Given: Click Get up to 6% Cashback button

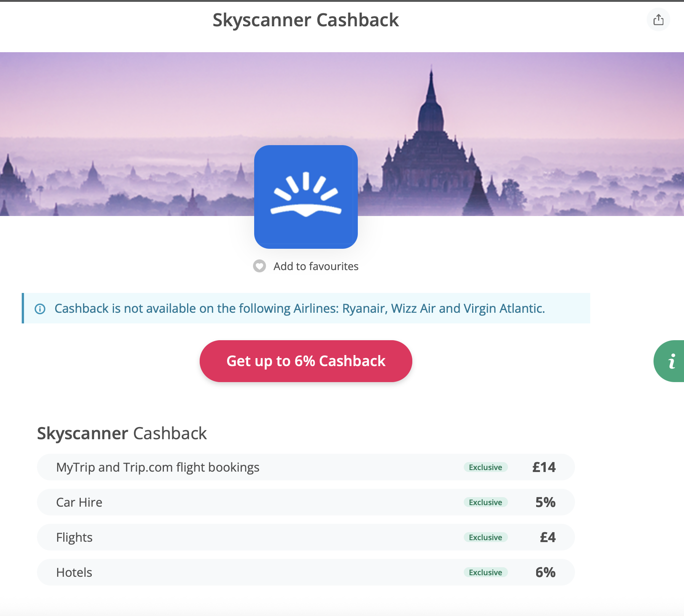Looking at the screenshot, I should click(306, 361).
